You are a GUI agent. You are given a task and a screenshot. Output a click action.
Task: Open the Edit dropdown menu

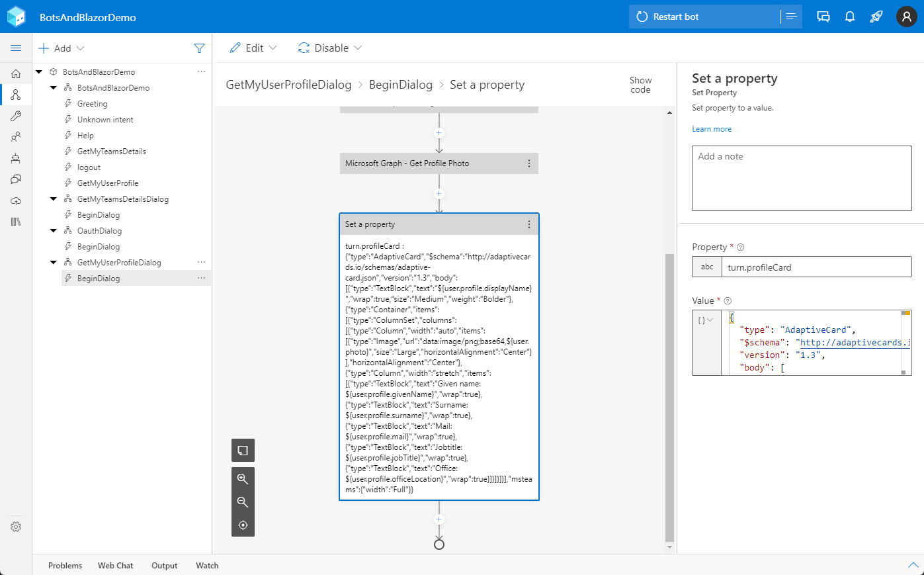[253, 48]
